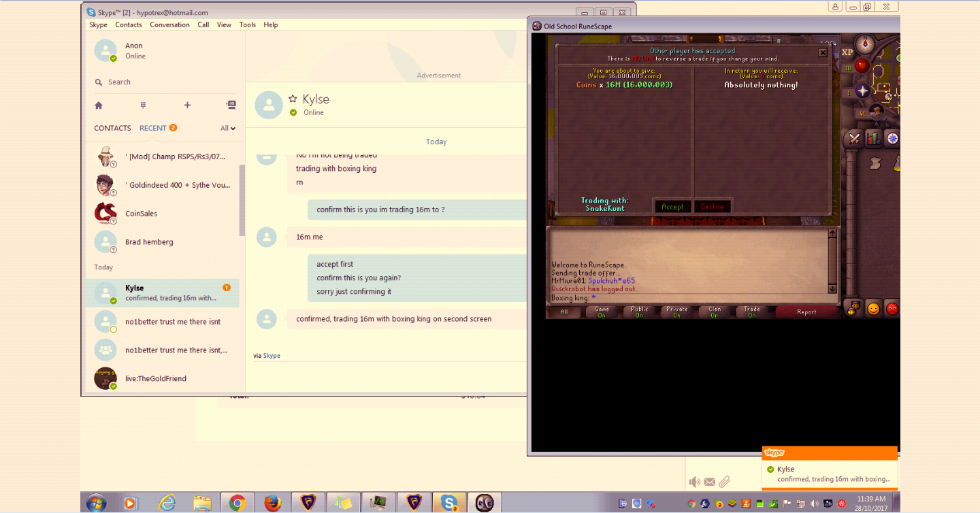980x513 pixels.
Task: Open the Skills stats tab
Action: coord(873,139)
